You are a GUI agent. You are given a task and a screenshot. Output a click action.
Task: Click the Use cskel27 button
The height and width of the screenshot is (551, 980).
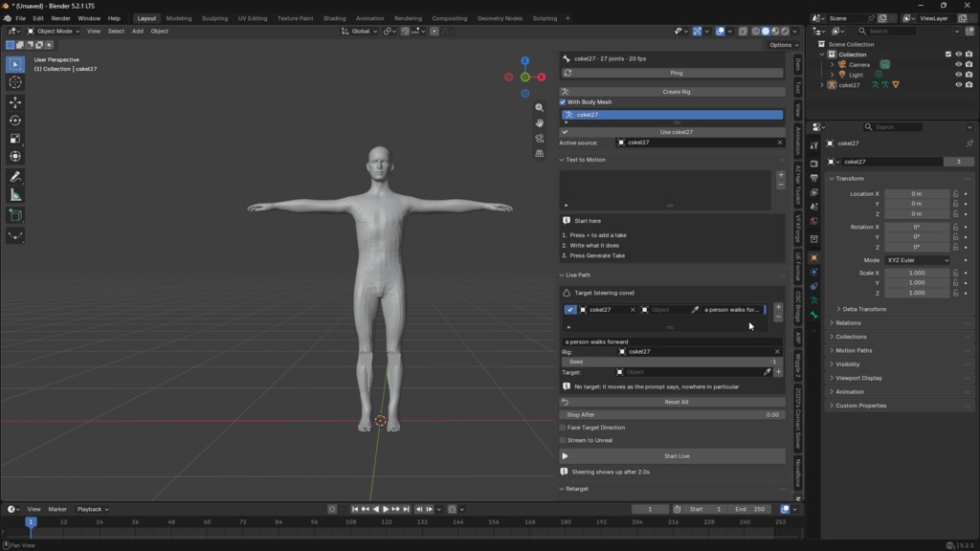point(673,132)
